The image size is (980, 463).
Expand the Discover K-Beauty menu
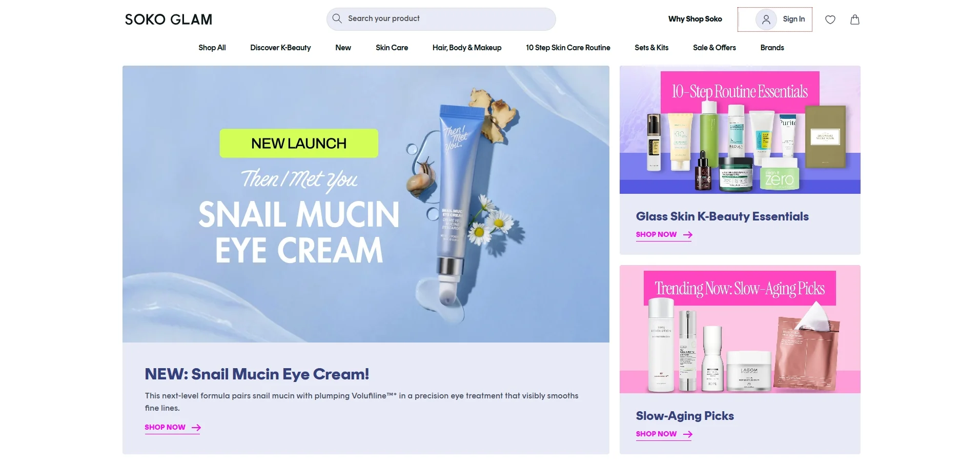pyautogui.click(x=280, y=48)
